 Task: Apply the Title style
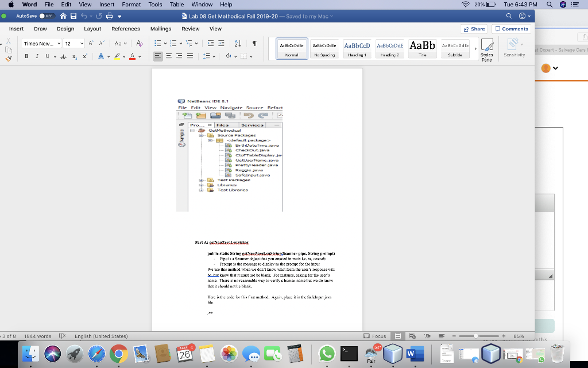pyautogui.click(x=422, y=48)
